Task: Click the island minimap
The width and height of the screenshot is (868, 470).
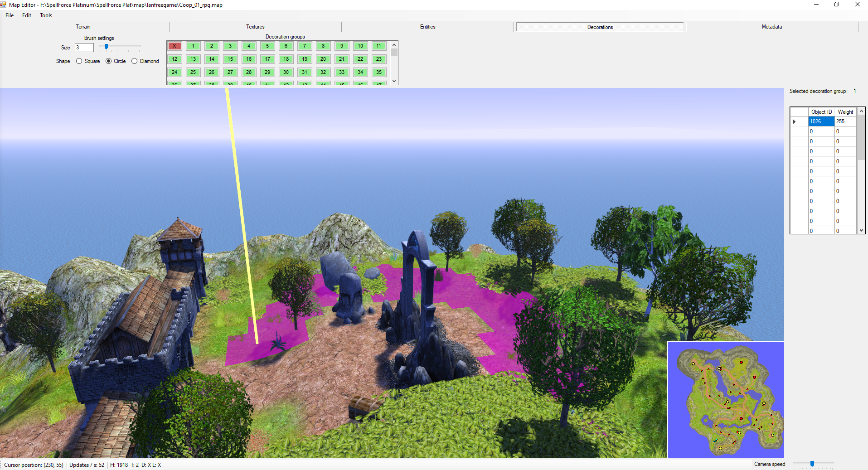Action: coord(726,400)
